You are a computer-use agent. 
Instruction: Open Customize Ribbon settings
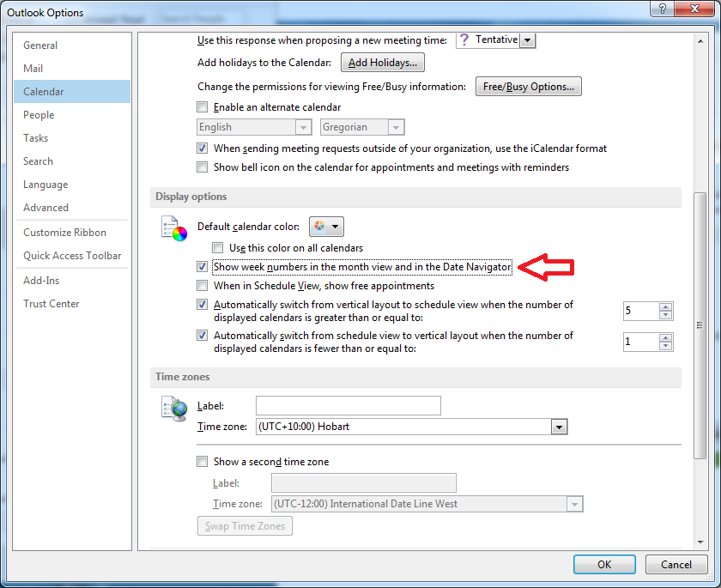(x=72, y=232)
